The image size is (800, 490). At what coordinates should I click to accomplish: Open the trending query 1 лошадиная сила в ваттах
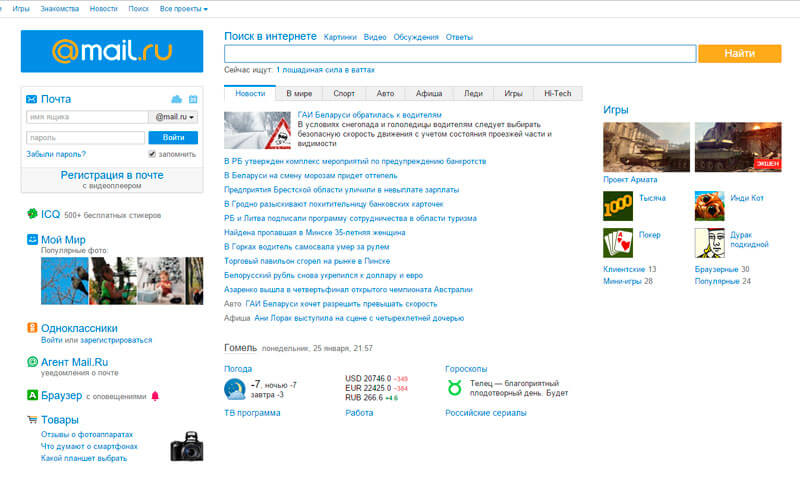(326, 69)
